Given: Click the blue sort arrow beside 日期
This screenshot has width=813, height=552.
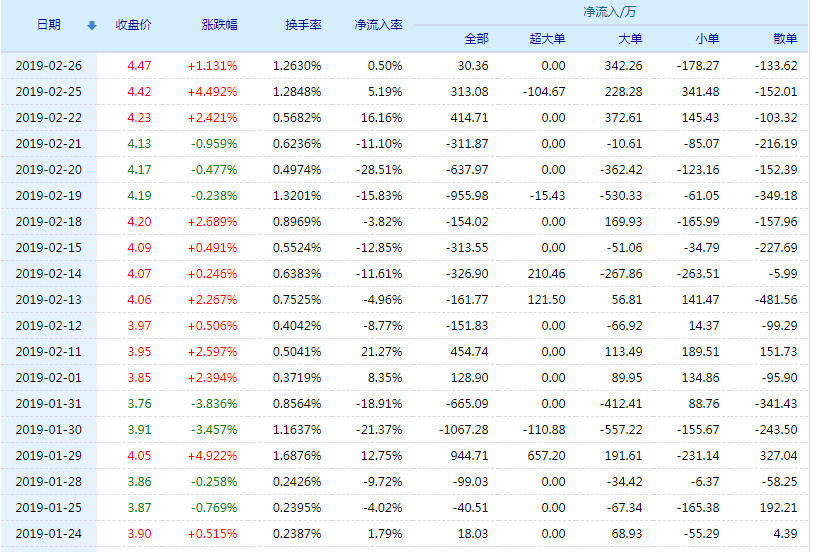Looking at the screenshot, I should (92, 25).
